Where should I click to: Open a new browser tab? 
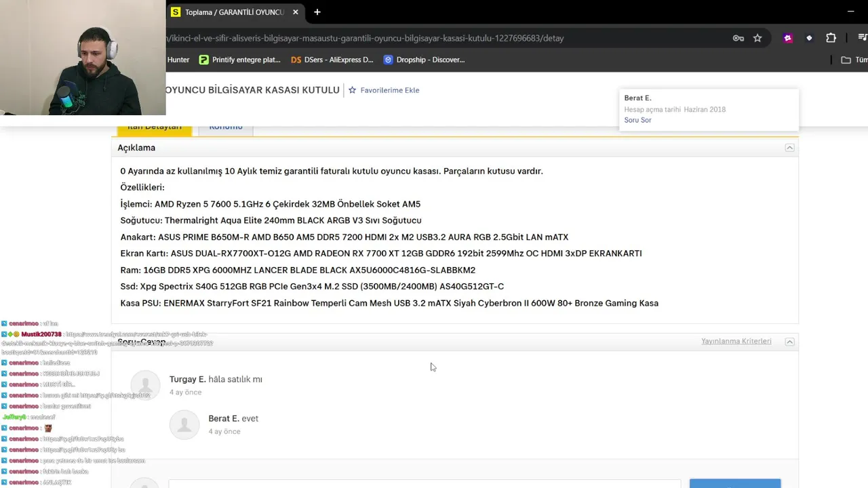(x=317, y=12)
